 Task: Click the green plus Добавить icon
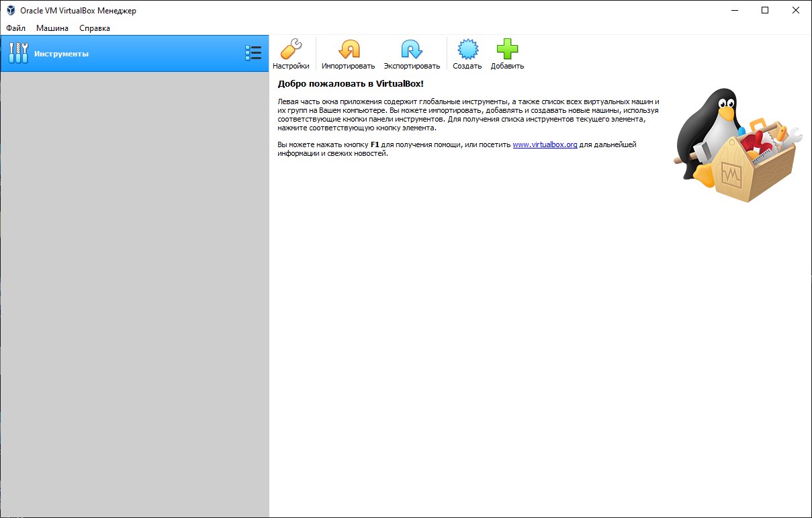coord(507,50)
